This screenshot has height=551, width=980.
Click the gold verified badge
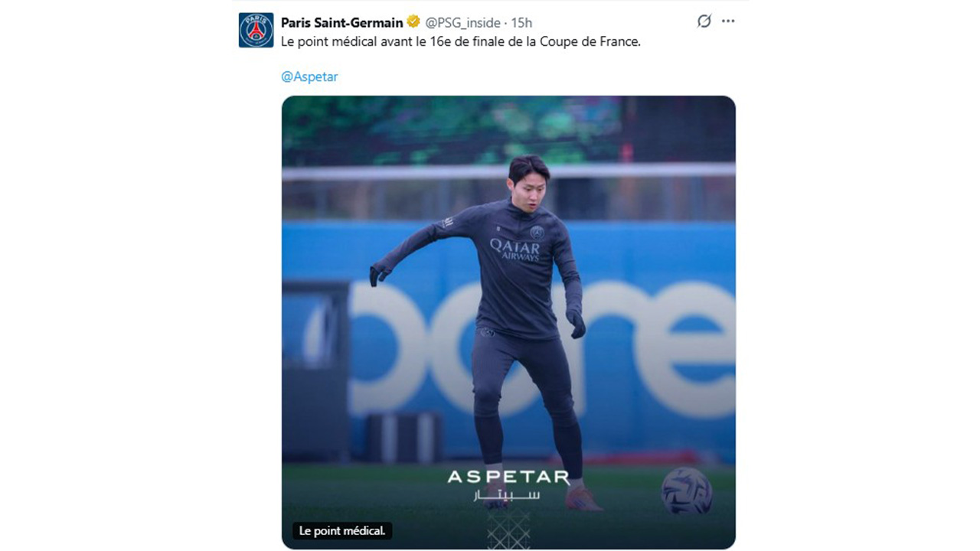tap(413, 22)
